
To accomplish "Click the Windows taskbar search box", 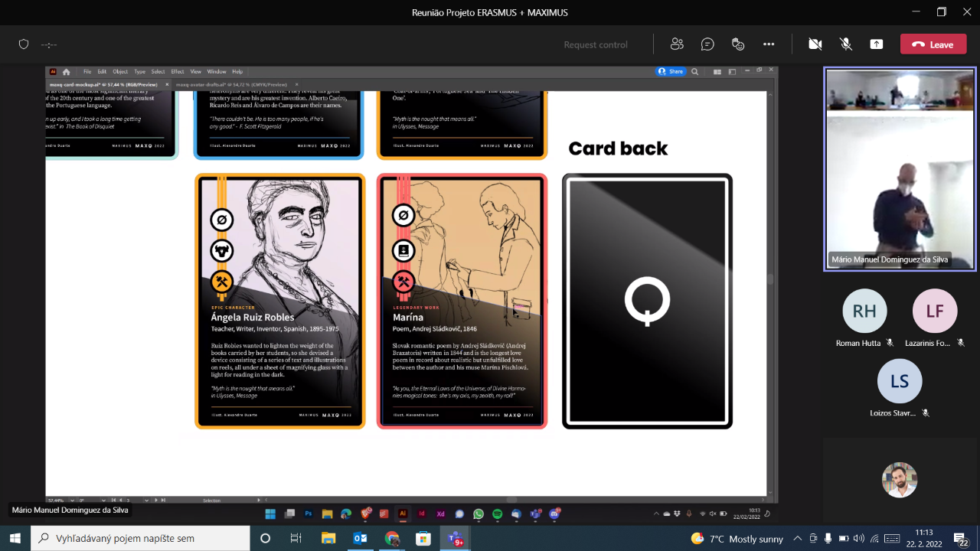I will pos(140,538).
